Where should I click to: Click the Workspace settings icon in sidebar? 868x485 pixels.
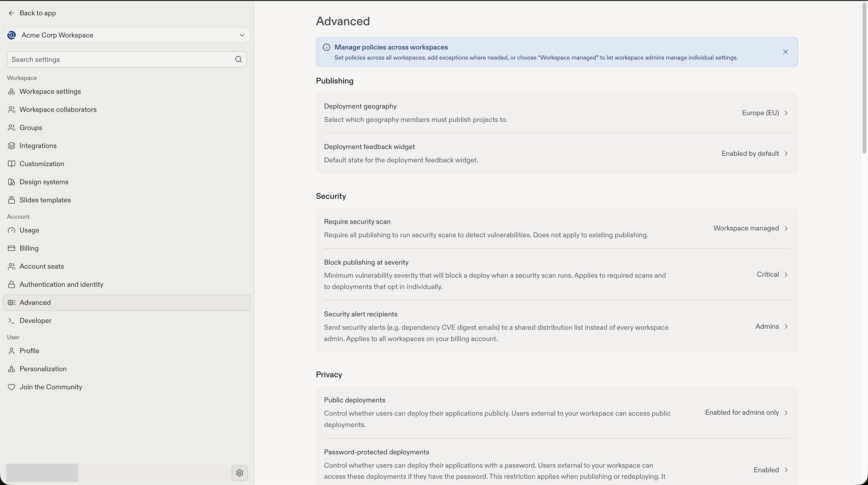[x=12, y=92]
